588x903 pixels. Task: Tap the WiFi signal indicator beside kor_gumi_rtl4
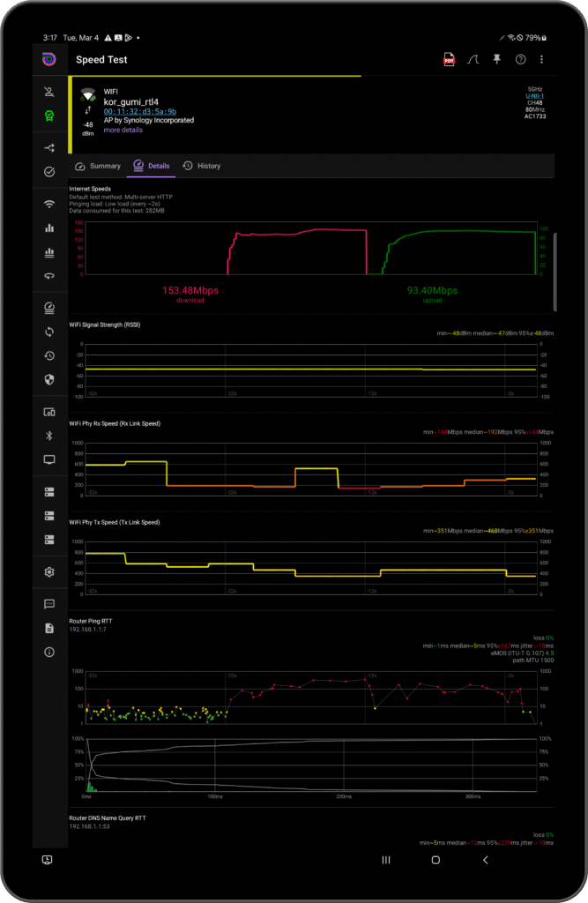(x=88, y=94)
